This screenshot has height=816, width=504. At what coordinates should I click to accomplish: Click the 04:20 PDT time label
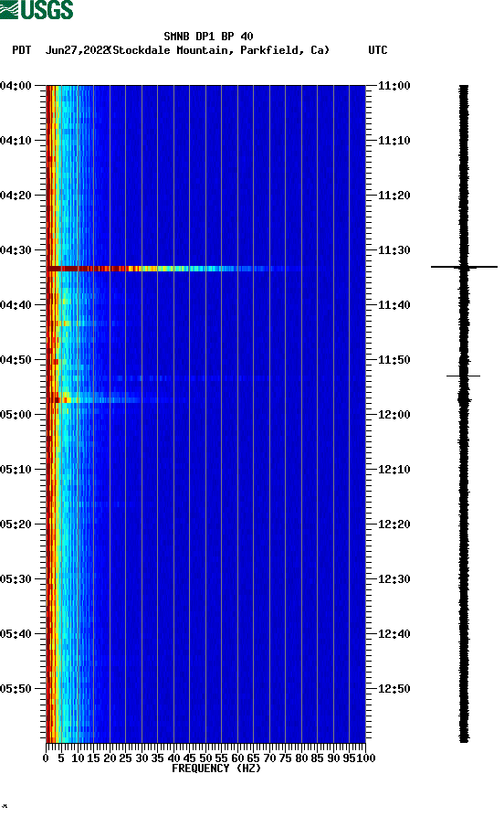pyautogui.click(x=16, y=196)
